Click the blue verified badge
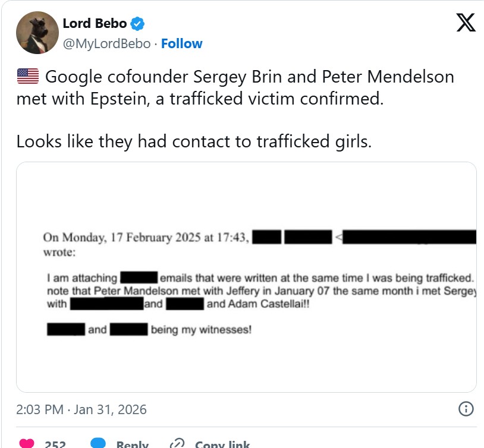The height and width of the screenshot is (448, 484). pos(138,24)
